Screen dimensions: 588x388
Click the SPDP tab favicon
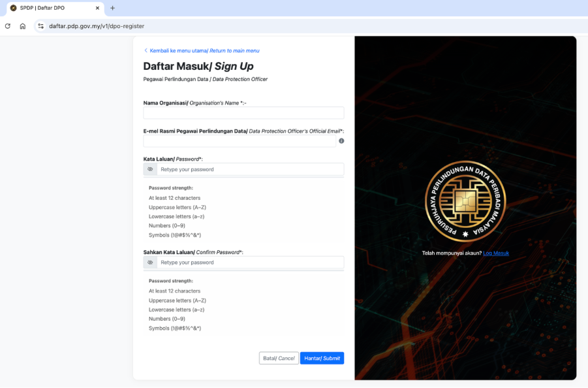click(14, 8)
